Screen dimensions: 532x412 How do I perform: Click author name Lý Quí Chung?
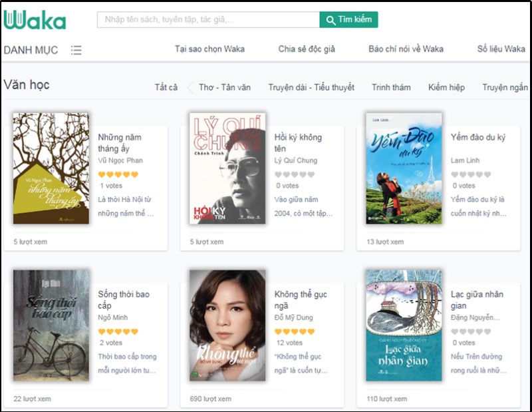point(296,160)
